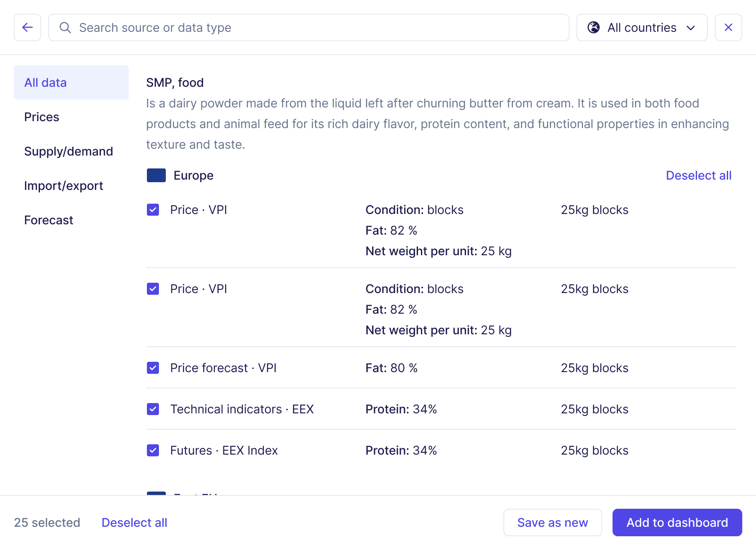Viewport: 756px width, 550px height.
Task: Toggle the Price forecast · VPI checkbox
Action: [153, 368]
